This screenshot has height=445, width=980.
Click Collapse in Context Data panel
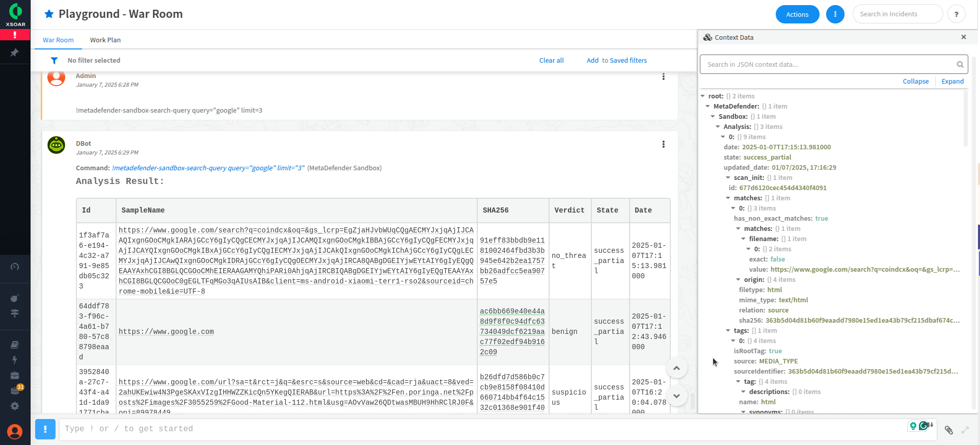[915, 81]
